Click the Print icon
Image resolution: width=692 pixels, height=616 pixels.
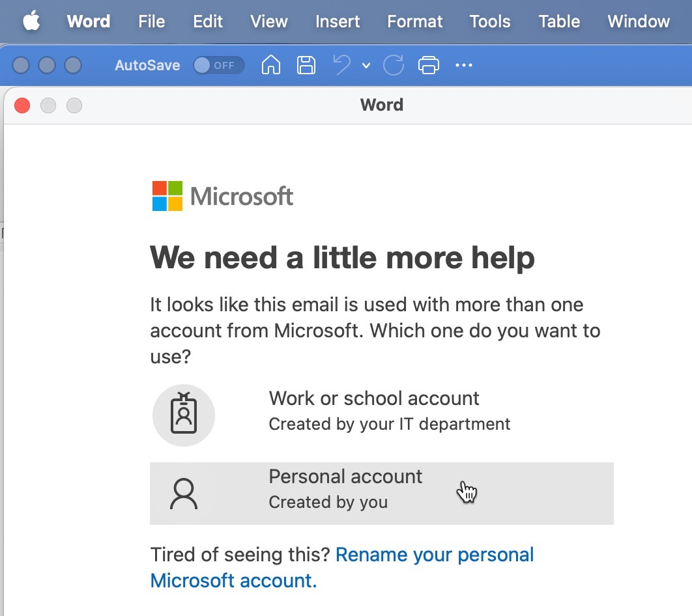coord(428,65)
